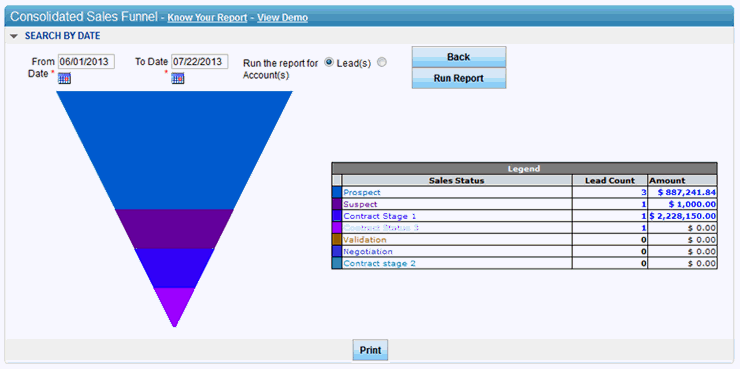Select the Lead(s) radio option
The height and width of the screenshot is (369, 740).
click(329, 62)
